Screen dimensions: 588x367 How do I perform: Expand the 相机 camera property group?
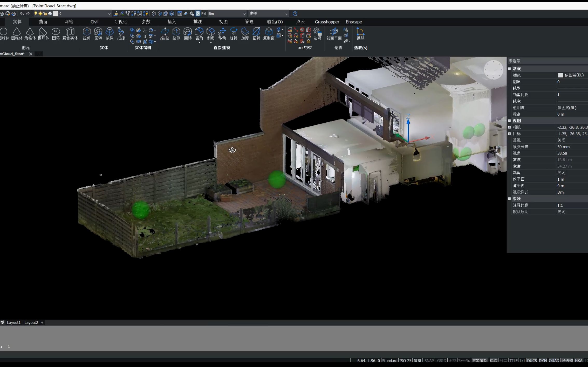click(x=510, y=127)
